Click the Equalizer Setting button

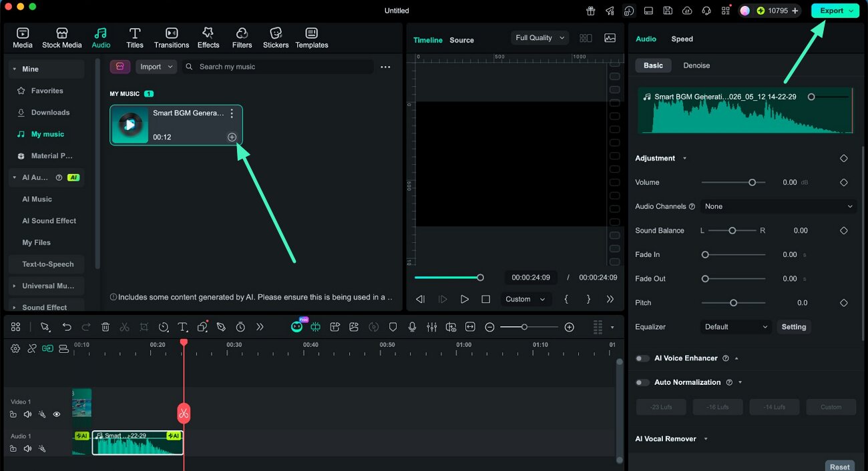(793, 327)
